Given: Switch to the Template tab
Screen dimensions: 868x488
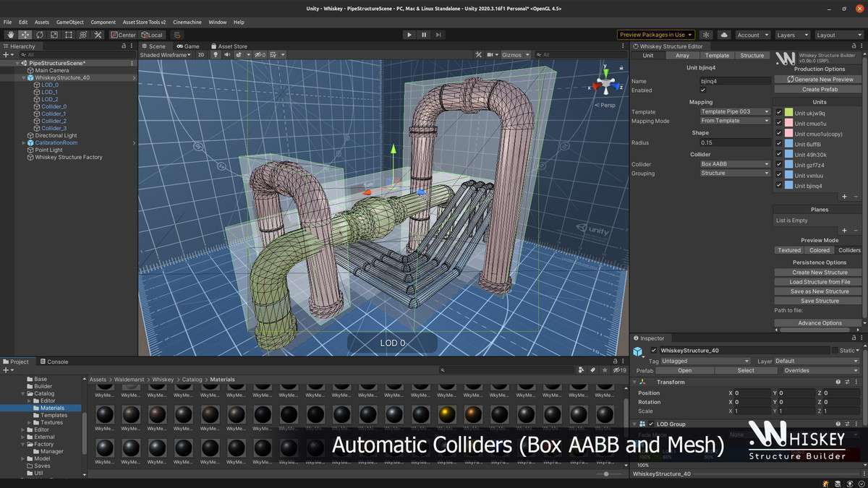Looking at the screenshot, I should pos(717,56).
